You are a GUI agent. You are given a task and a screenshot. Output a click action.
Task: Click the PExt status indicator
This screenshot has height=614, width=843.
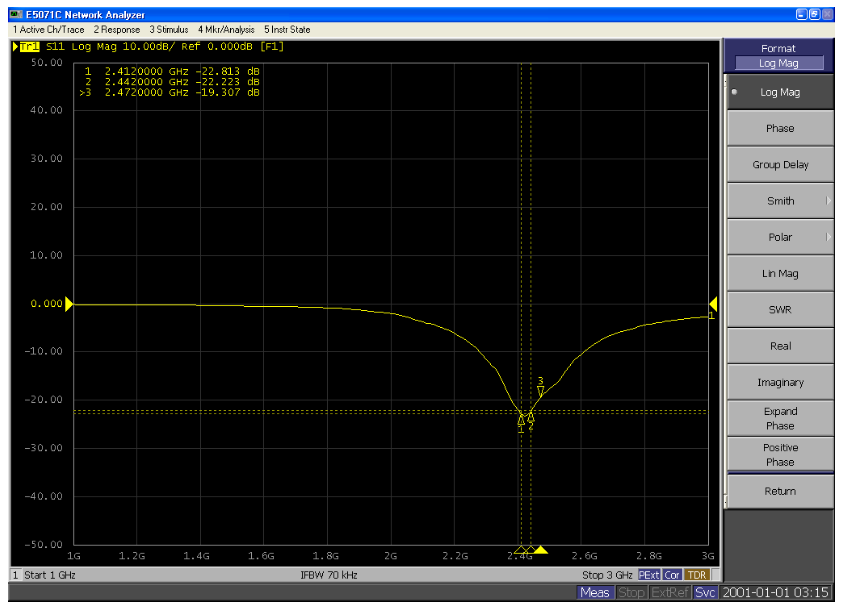pos(649,575)
